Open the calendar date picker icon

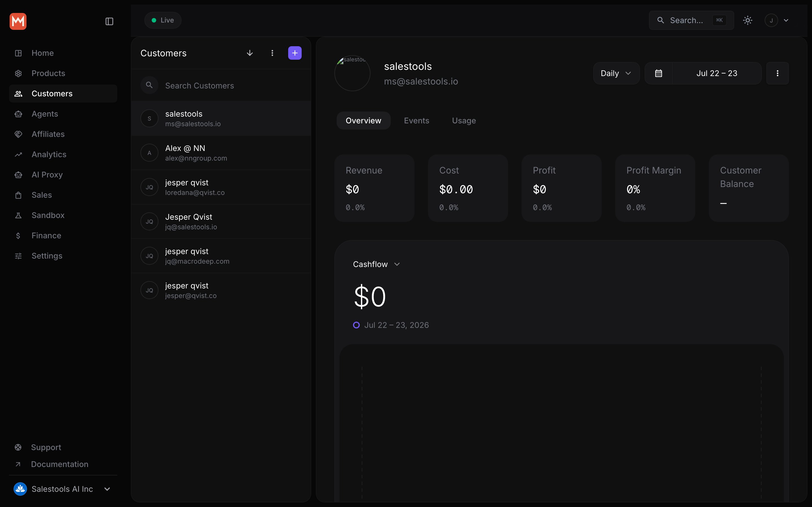[658, 73]
